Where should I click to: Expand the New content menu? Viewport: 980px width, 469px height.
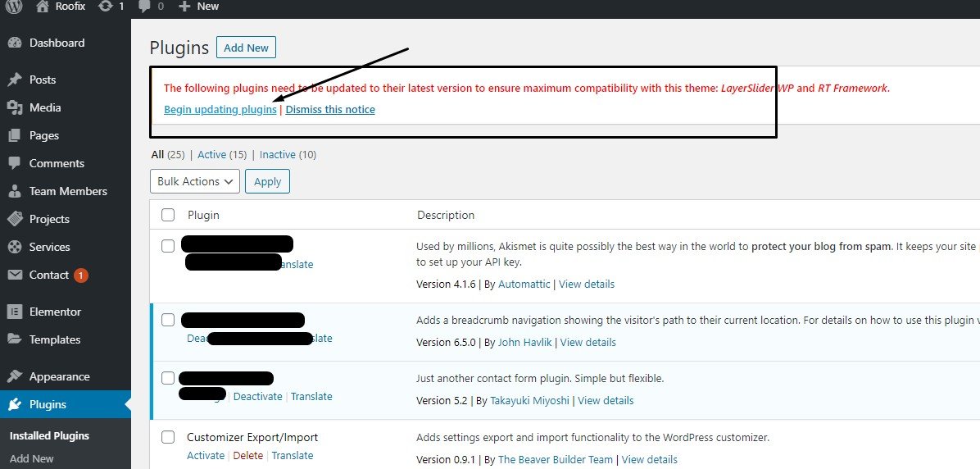tap(199, 6)
